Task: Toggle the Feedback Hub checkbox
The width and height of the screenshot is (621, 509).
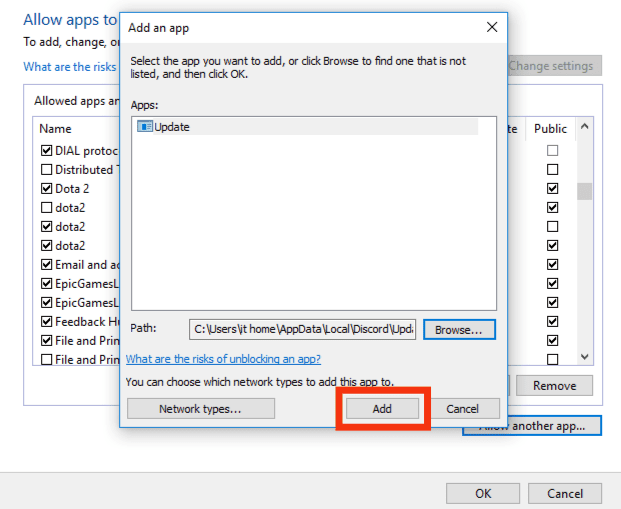Action: click(x=46, y=322)
